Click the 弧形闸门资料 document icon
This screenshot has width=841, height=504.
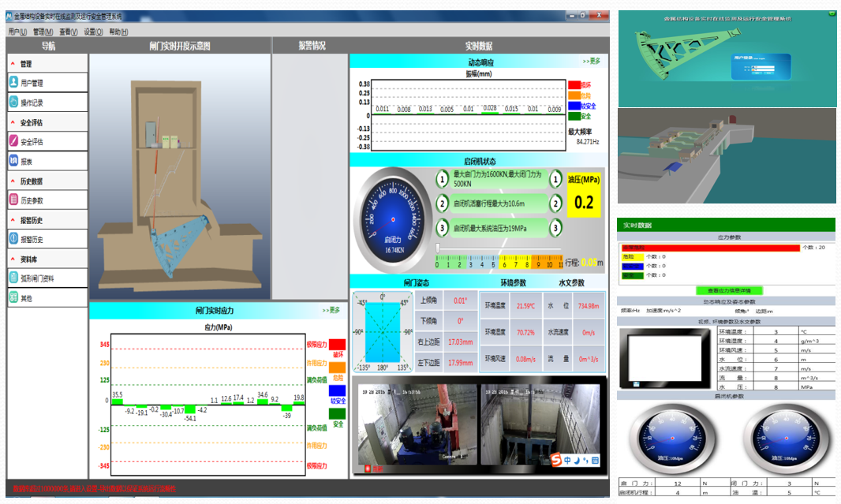(14, 278)
